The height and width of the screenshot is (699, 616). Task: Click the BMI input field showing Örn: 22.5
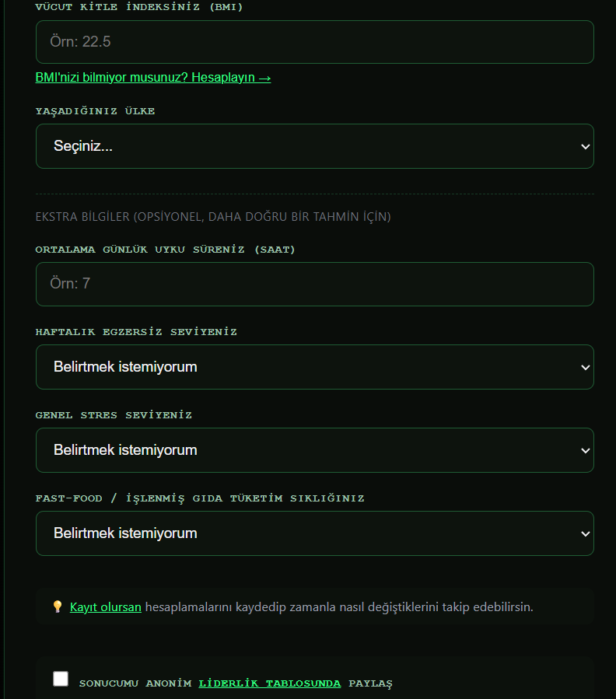coord(314,42)
